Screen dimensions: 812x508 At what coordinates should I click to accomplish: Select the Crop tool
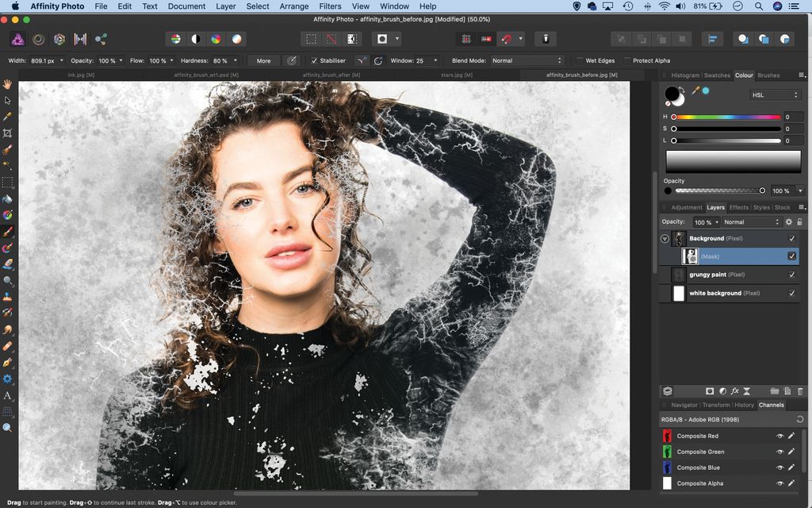[x=9, y=133]
